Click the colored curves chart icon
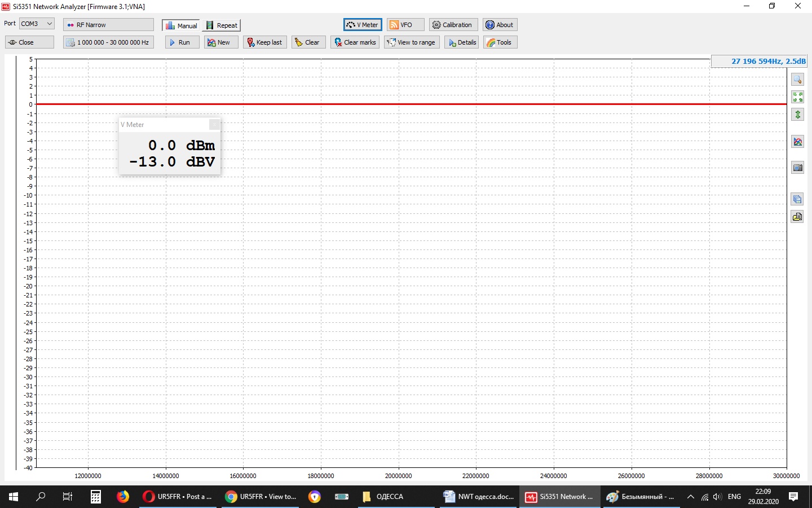This screenshot has height=508, width=812. click(x=797, y=142)
